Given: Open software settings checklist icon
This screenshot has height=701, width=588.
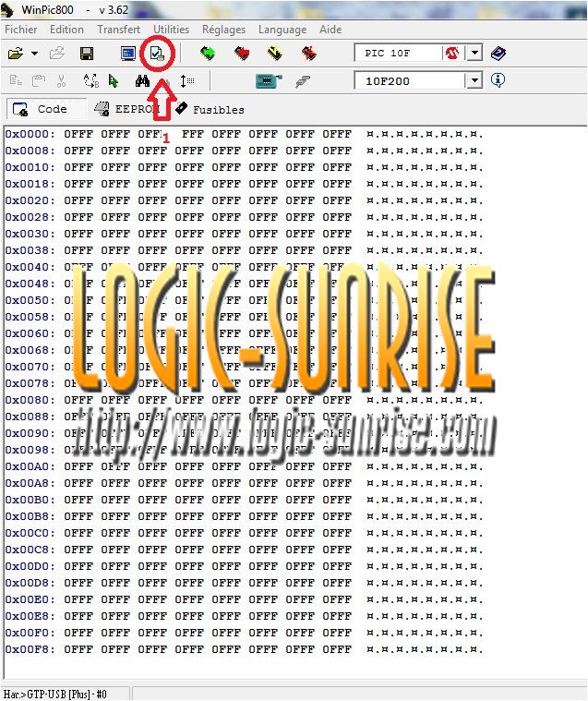Looking at the screenshot, I should (x=157, y=54).
